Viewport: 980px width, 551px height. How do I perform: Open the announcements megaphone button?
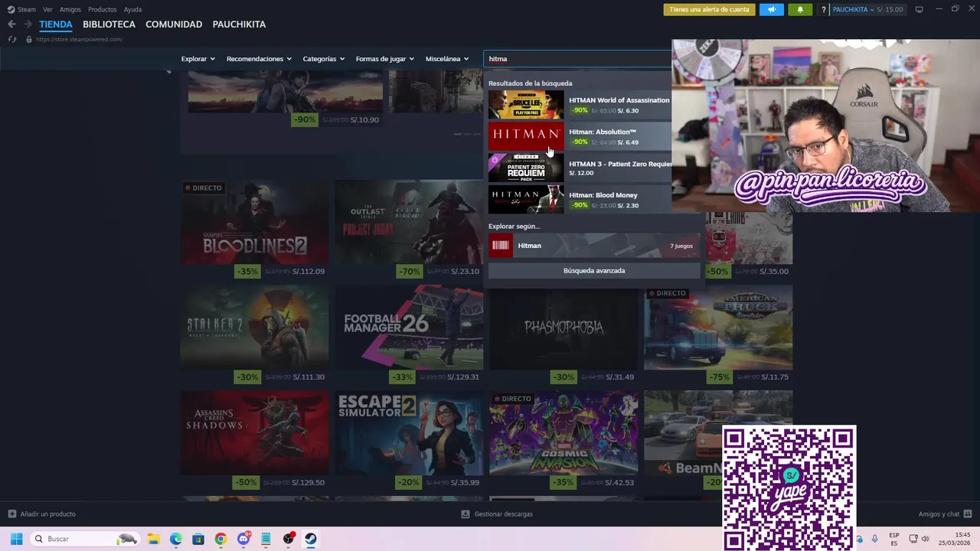point(772,9)
